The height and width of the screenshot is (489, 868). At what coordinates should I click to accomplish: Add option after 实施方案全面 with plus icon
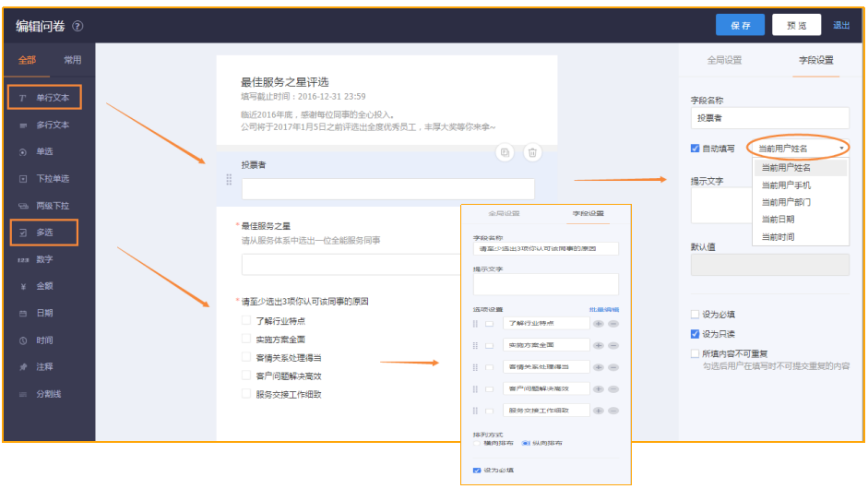(x=599, y=345)
